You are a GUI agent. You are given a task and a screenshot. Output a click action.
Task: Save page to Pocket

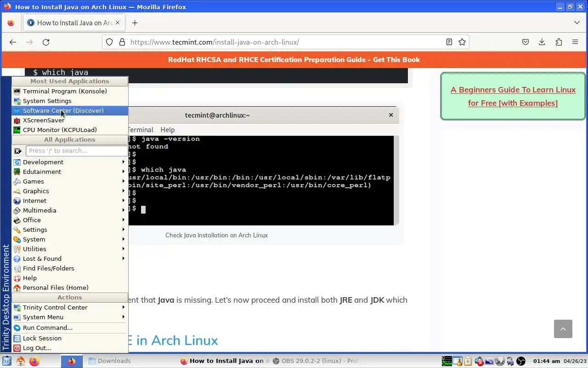pos(526,42)
